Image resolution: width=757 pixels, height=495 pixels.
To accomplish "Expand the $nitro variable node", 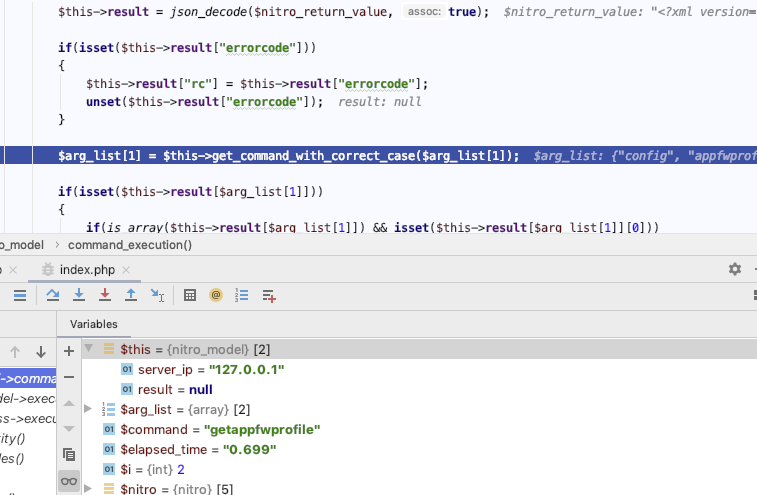I will point(89,488).
